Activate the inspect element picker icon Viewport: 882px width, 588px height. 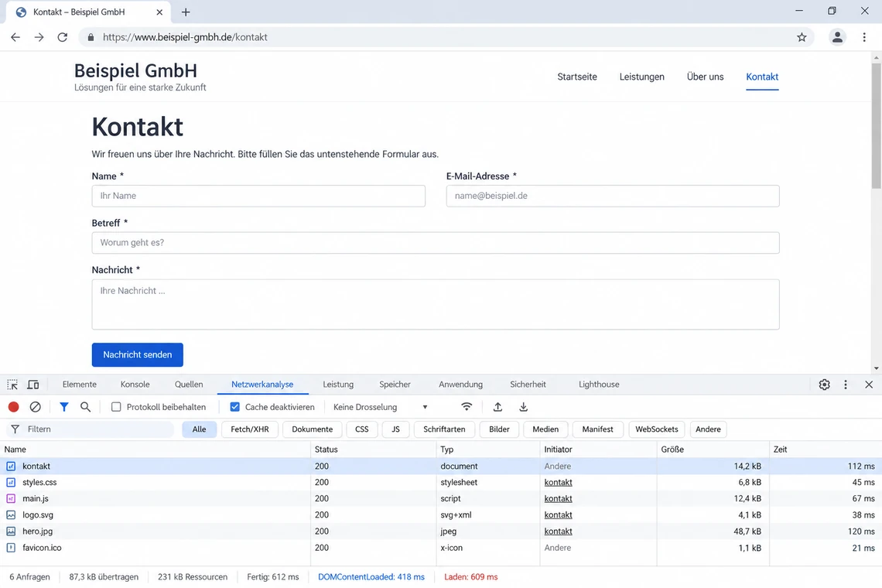[x=12, y=385]
